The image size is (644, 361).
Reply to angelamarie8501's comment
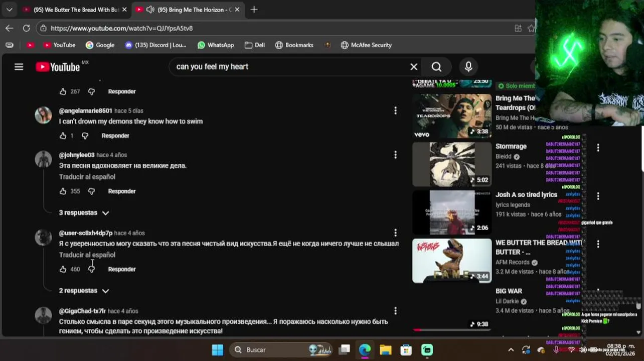[115, 135]
